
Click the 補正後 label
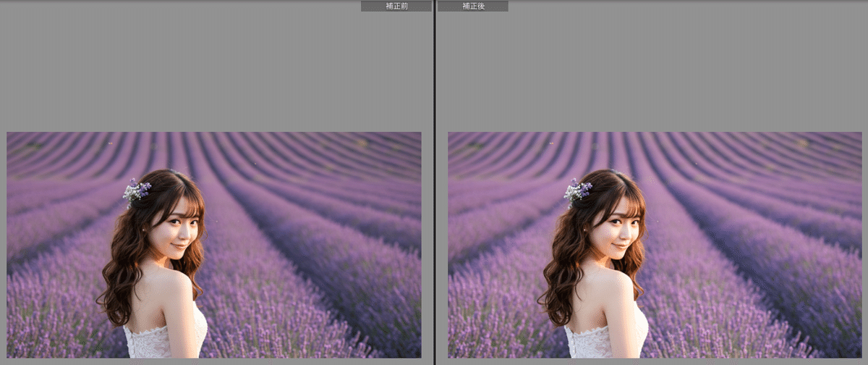coord(472,6)
